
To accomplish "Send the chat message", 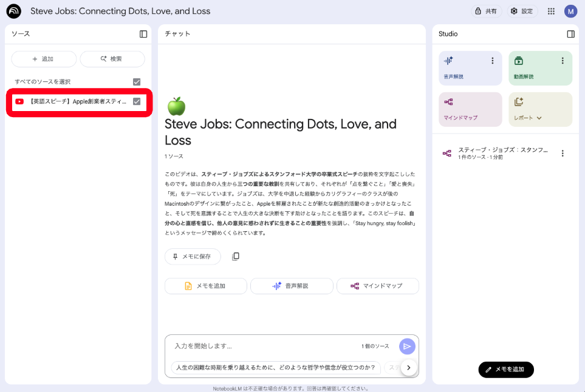I will click(x=407, y=346).
